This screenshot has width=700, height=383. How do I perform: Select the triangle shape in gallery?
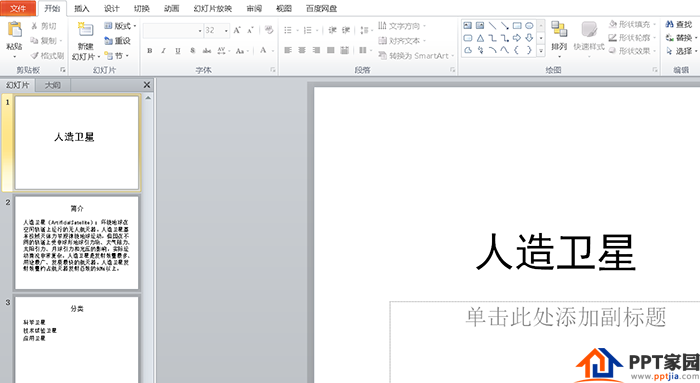(x=480, y=38)
